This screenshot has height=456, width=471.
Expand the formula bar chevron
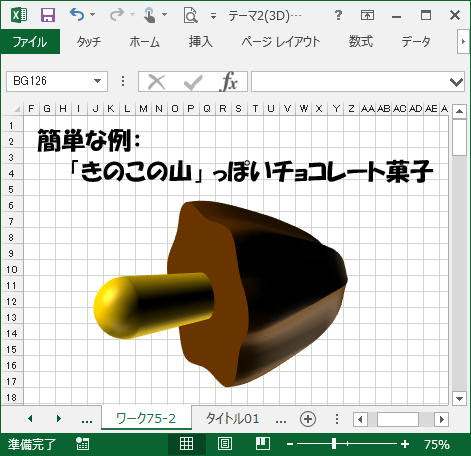[456, 82]
